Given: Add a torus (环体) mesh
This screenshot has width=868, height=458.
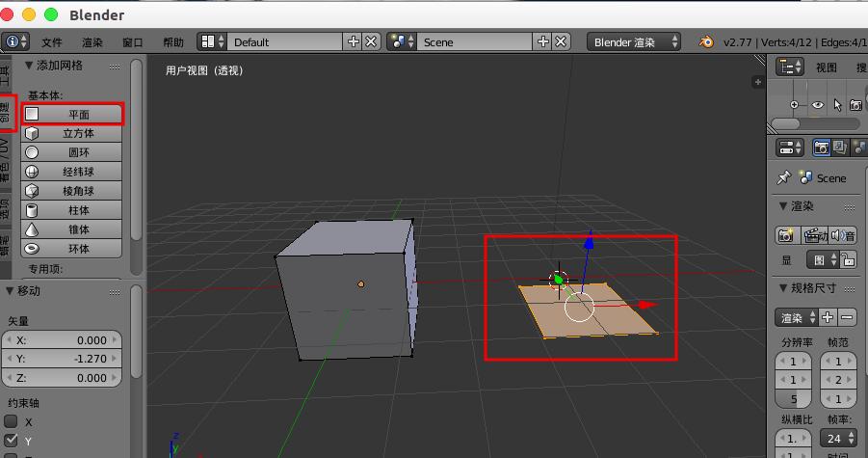Looking at the screenshot, I should pos(71,249).
